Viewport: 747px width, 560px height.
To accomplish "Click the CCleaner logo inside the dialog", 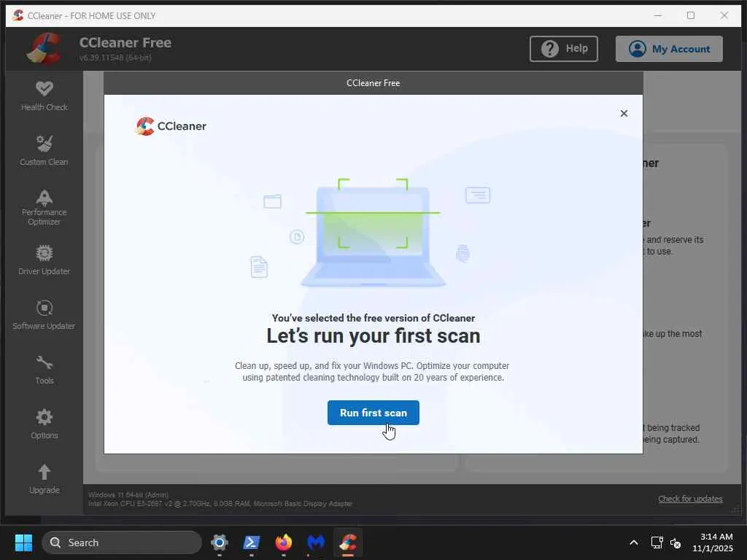I will pyautogui.click(x=171, y=126).
